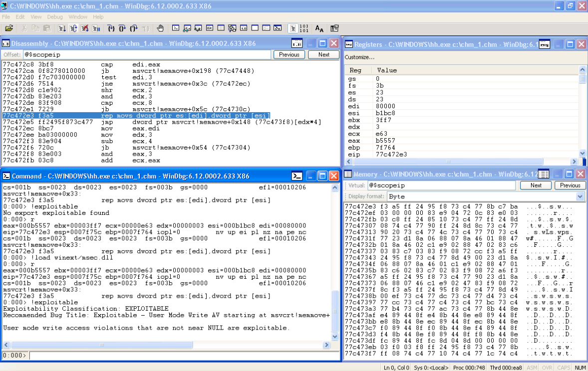Select the edi register value 80000

click(385, 106)
